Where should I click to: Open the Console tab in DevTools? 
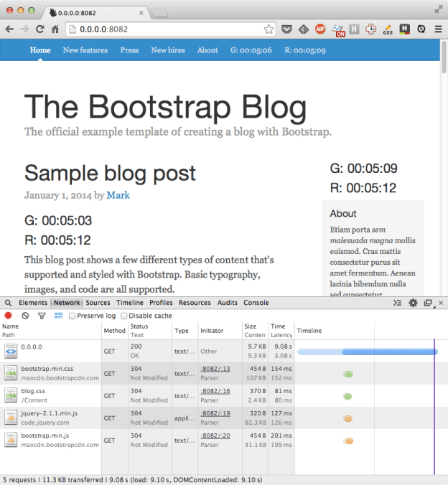tap(256, 303)
